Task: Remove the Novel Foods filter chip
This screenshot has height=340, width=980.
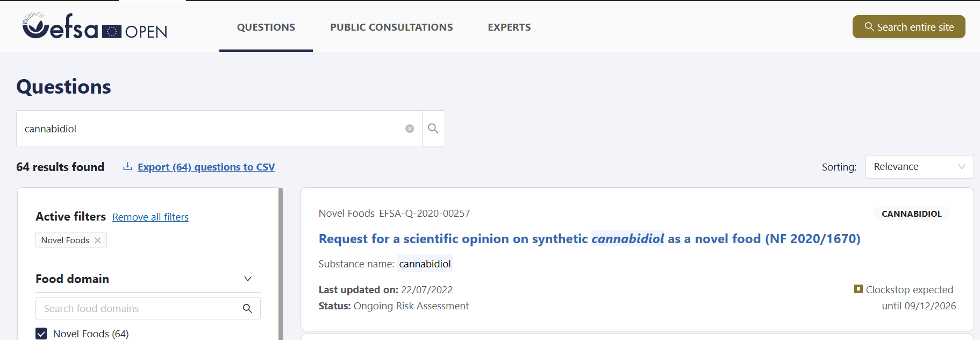Action: (x=98, y=240)
